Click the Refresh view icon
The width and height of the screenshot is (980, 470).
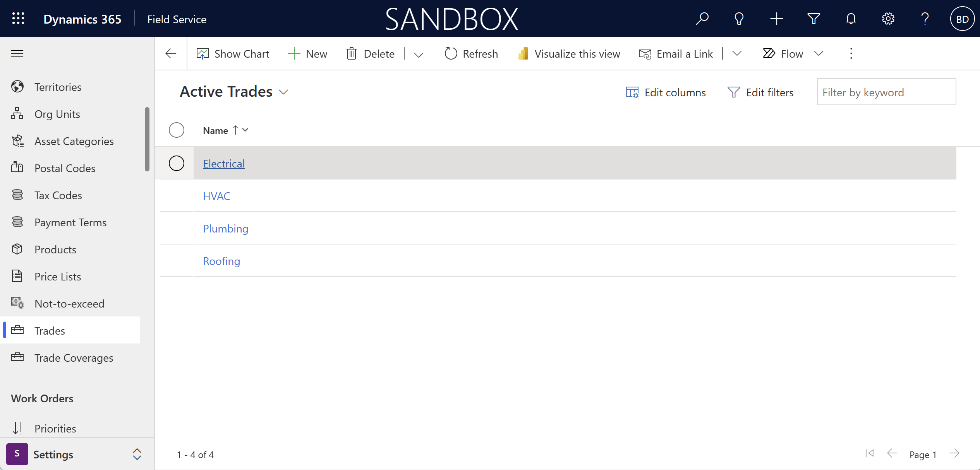[x=449, y=53]
